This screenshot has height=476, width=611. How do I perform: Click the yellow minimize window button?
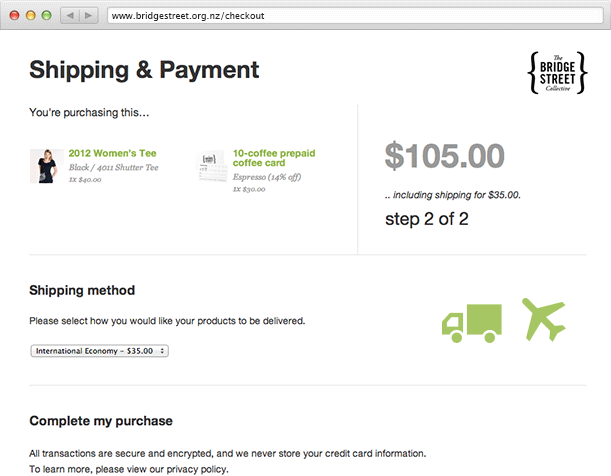(30, 16)
